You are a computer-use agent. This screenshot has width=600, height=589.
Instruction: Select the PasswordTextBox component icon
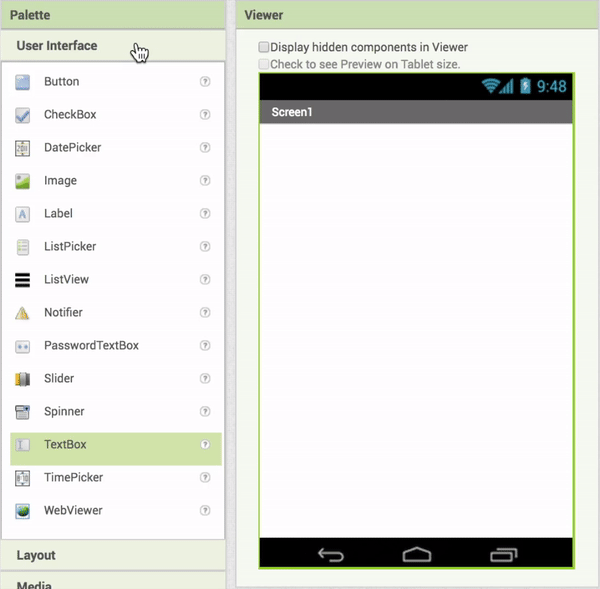(23, 346)
